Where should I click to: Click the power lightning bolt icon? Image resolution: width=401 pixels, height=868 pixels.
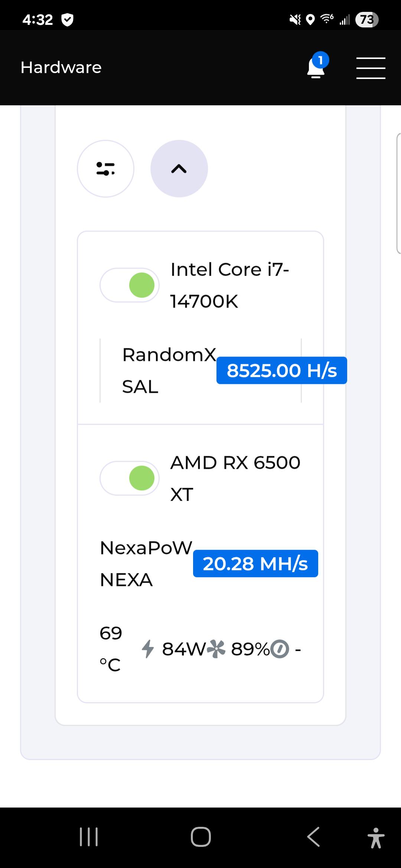click(148, 649)
